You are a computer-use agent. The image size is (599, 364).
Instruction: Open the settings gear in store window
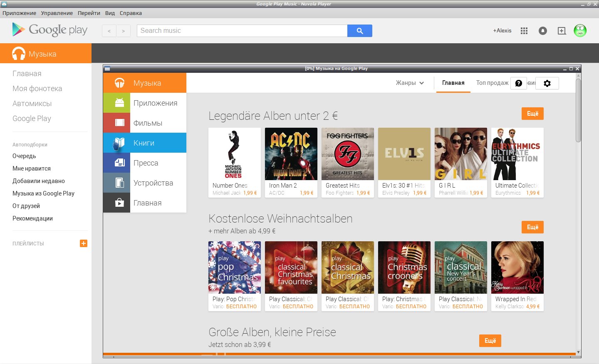pos(547,83)
